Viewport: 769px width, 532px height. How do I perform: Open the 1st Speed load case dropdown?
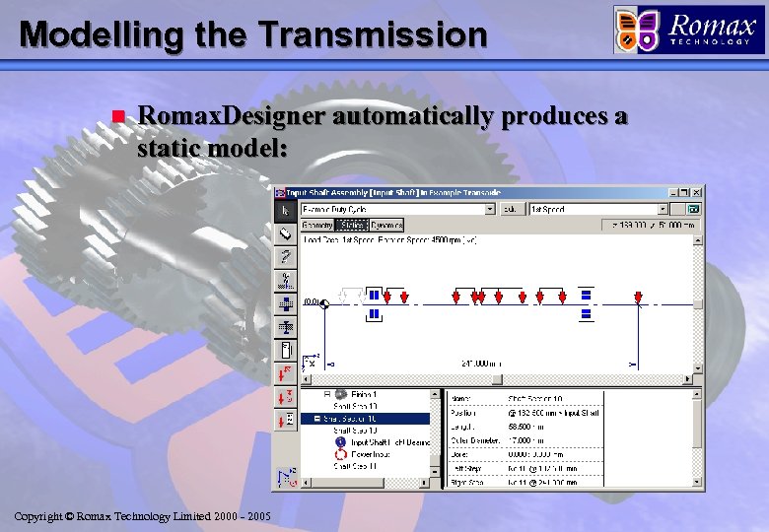click(663, 209)
